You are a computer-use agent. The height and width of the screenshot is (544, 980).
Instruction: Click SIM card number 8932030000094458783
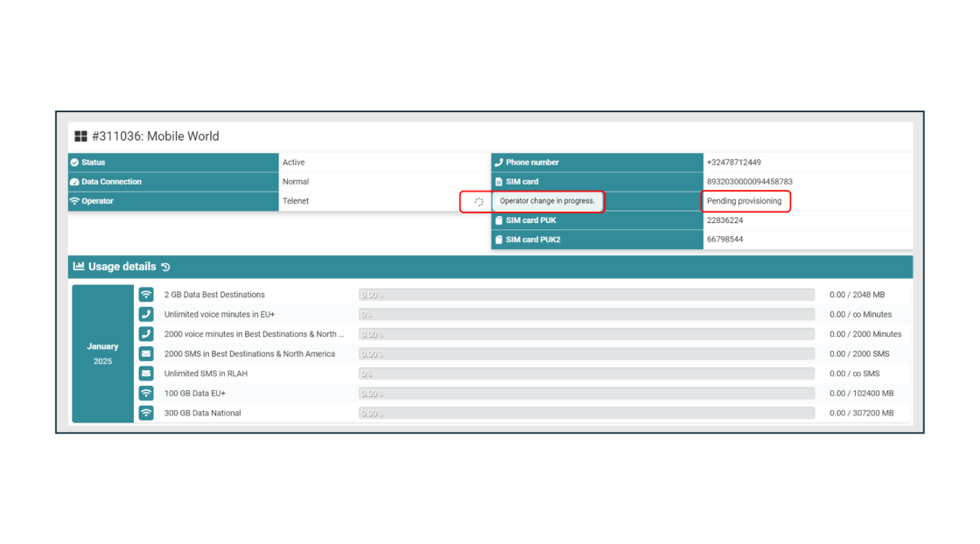click(749, 182)
